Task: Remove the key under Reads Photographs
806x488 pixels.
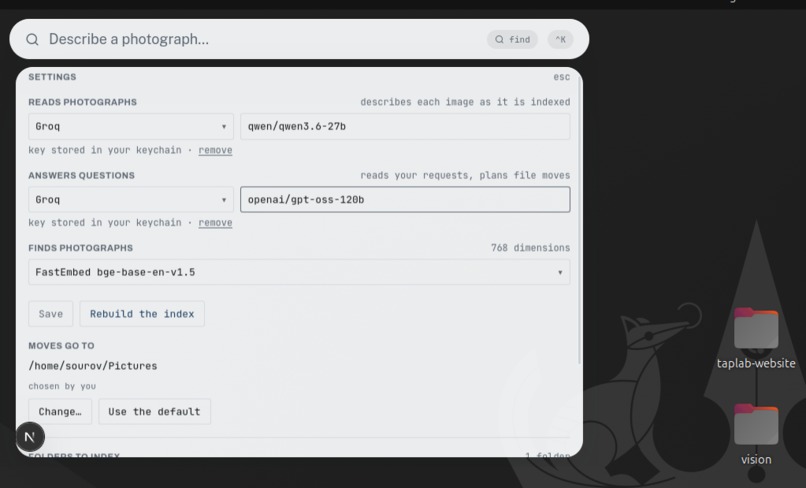Action: [x=215, y=150]
